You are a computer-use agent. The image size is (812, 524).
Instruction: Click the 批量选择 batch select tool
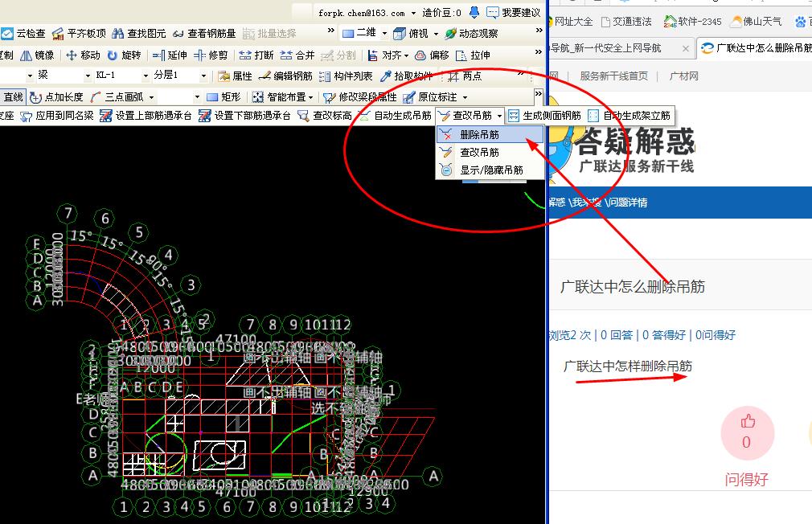point(270,34)
